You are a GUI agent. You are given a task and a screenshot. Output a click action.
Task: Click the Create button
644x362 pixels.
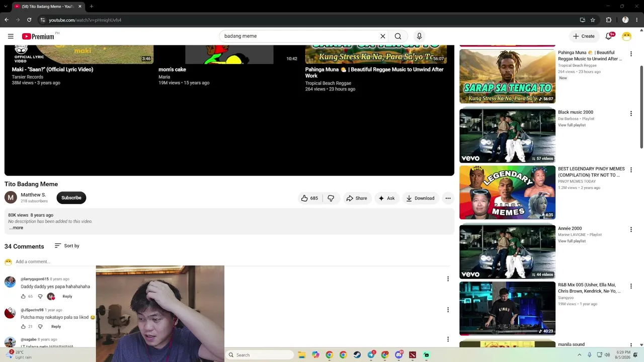point(584,36)
